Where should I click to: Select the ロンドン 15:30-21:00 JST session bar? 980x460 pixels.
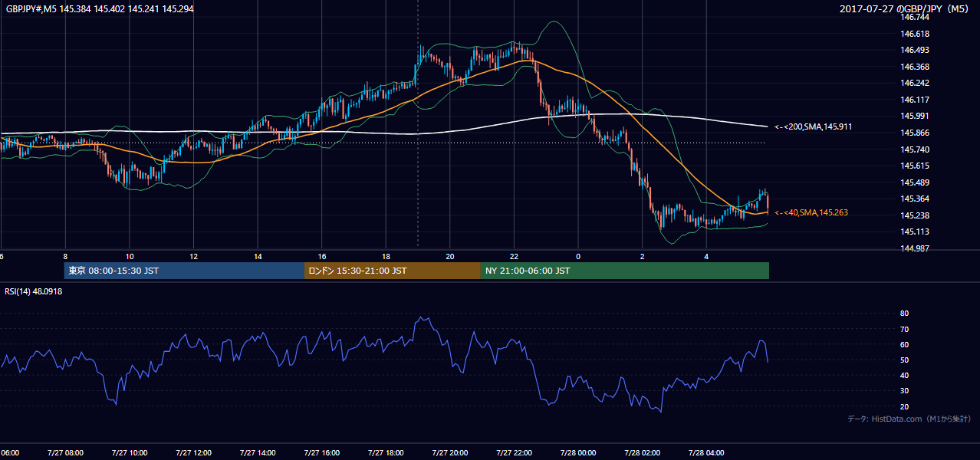[x=393, y=271]
